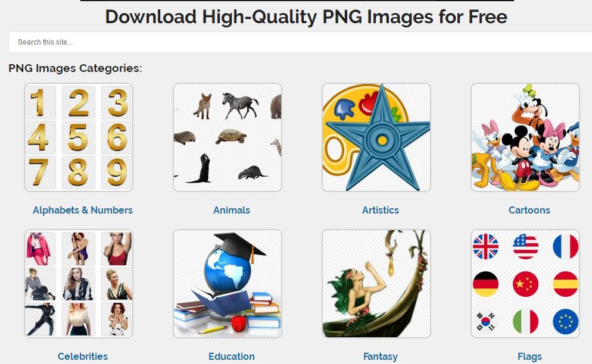Click the Alphabets & Numbers link
592x364 pixels.
click(x=83, y=210)
